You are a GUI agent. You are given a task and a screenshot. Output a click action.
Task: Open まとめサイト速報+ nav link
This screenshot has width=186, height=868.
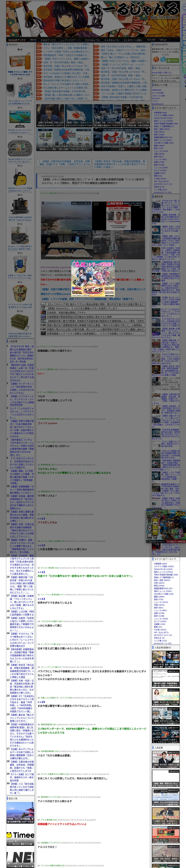click(x=133, y=40)
